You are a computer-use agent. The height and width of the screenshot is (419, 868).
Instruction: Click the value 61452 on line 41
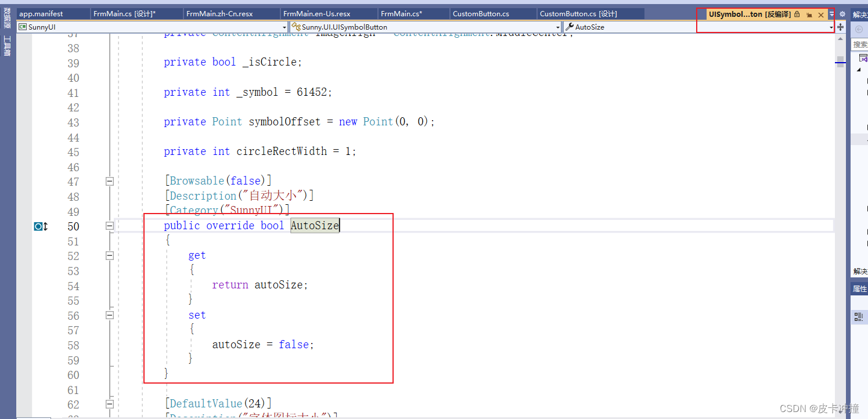(311, 92)
